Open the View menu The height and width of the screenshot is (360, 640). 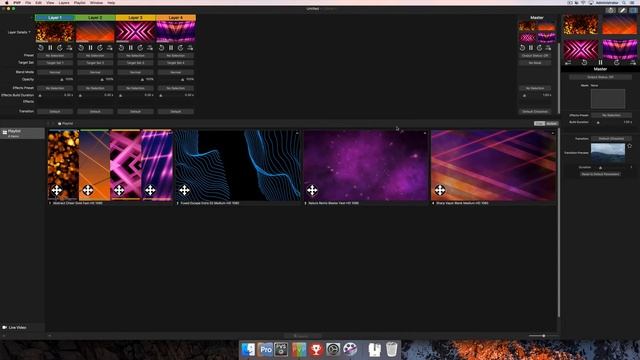tap(50, 2)
